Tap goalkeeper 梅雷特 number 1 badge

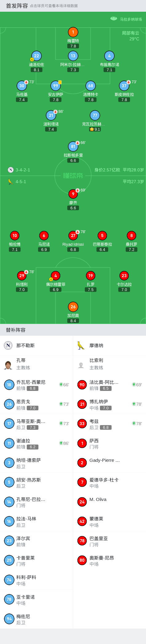click(x=73, y=32)
